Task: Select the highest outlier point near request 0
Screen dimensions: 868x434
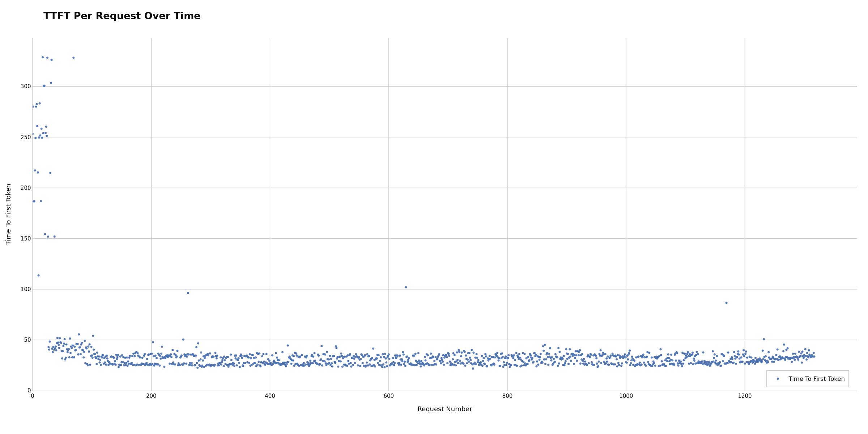Action: [42, 57]
